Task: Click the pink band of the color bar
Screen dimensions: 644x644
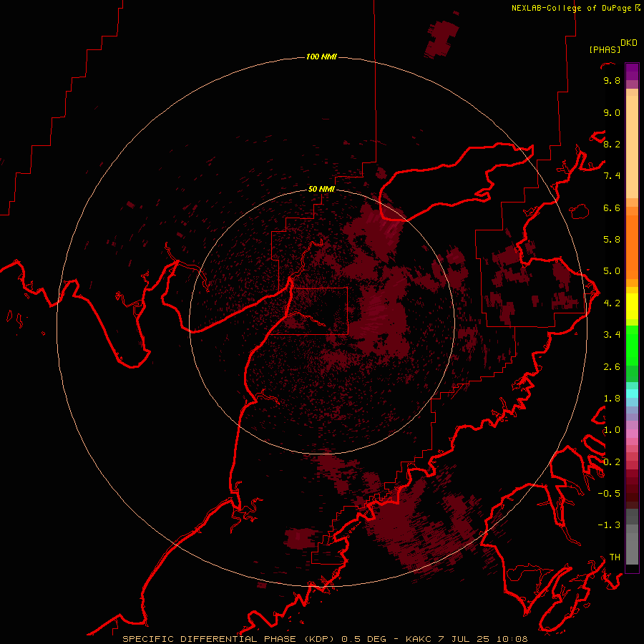Action: 632,434
